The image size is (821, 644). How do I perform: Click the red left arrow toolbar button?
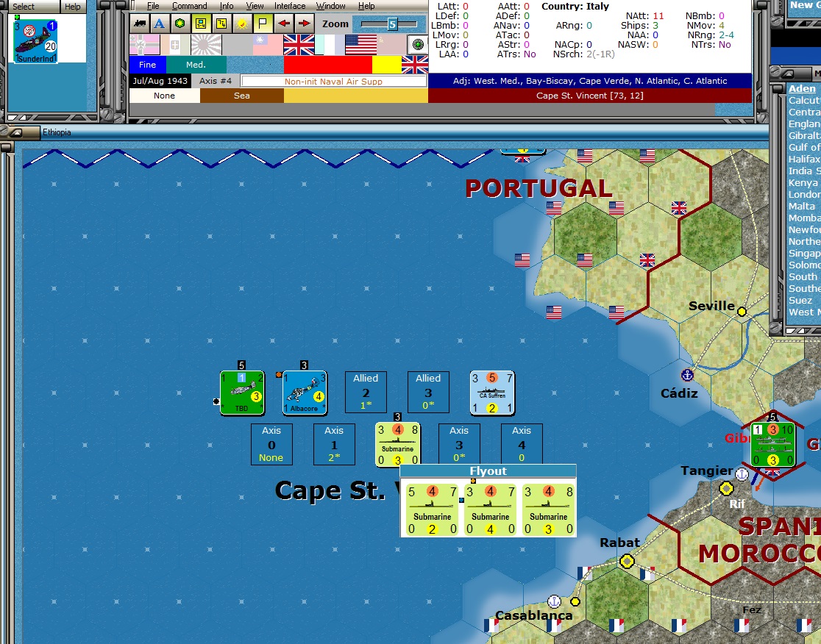click(283, 24)
